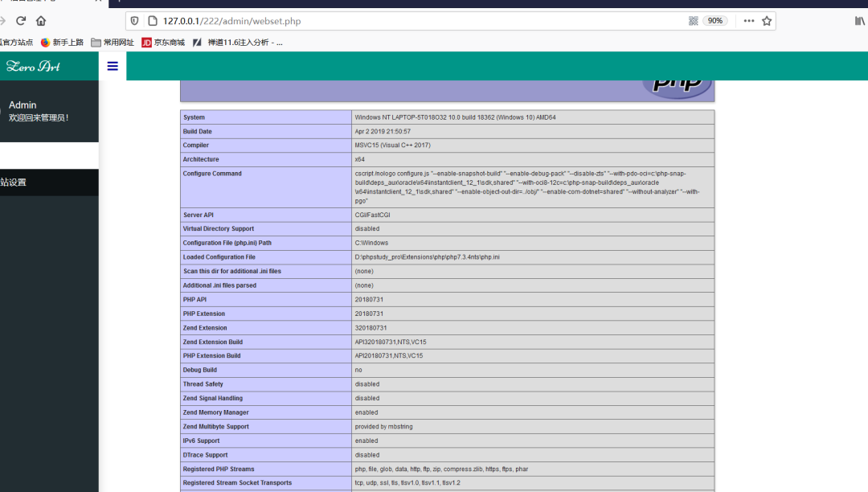Viewport: 868px width, 492px height.
Task: Open the Library sidebar icon
Action: (x=860, y=21)
